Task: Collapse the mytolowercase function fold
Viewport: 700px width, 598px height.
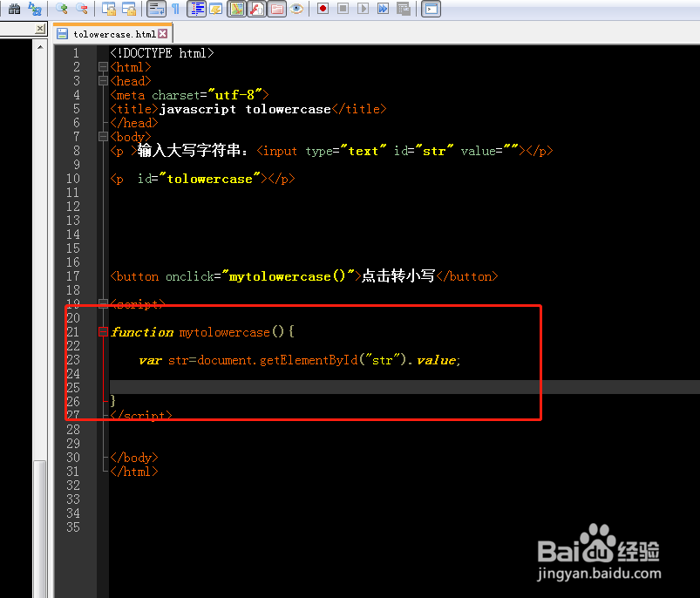Action: click(103, 331)
